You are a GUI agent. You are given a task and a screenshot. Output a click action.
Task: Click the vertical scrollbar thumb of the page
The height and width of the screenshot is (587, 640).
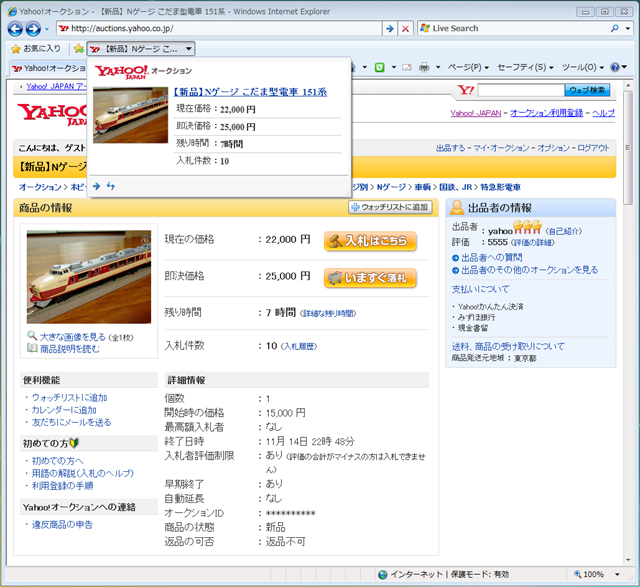click(627, 147)
